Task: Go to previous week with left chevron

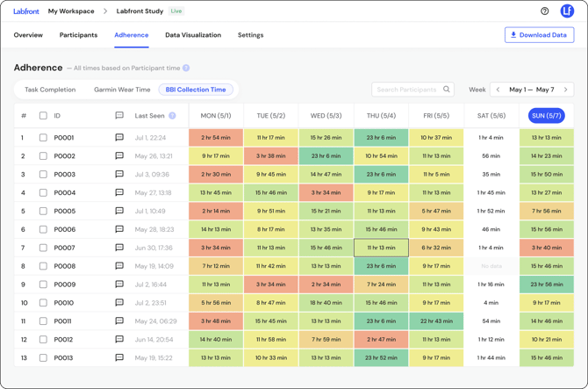Action: (498, 90)
